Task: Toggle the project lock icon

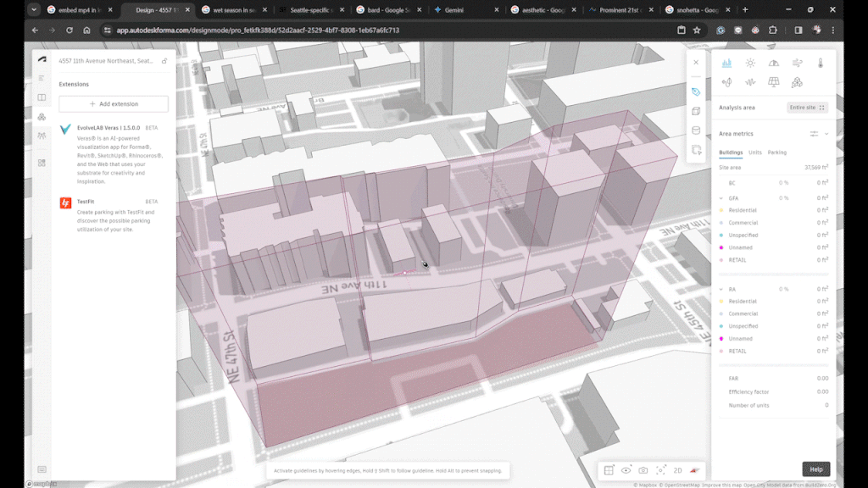Action: (164, 61)
